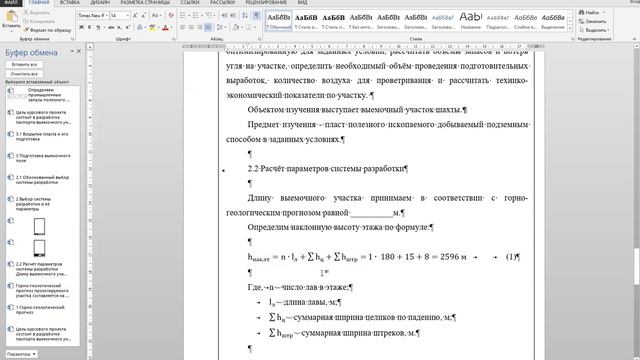Open the font name dropdown Times New Roman
The image size is (640, 360).
[107, 16]
